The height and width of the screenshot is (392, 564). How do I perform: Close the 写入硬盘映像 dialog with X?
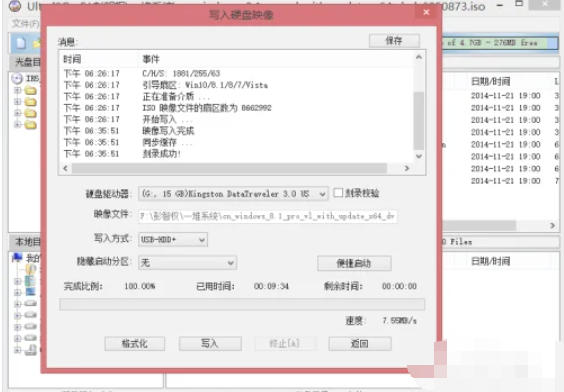pyautogui.click(x=426, y=13)
